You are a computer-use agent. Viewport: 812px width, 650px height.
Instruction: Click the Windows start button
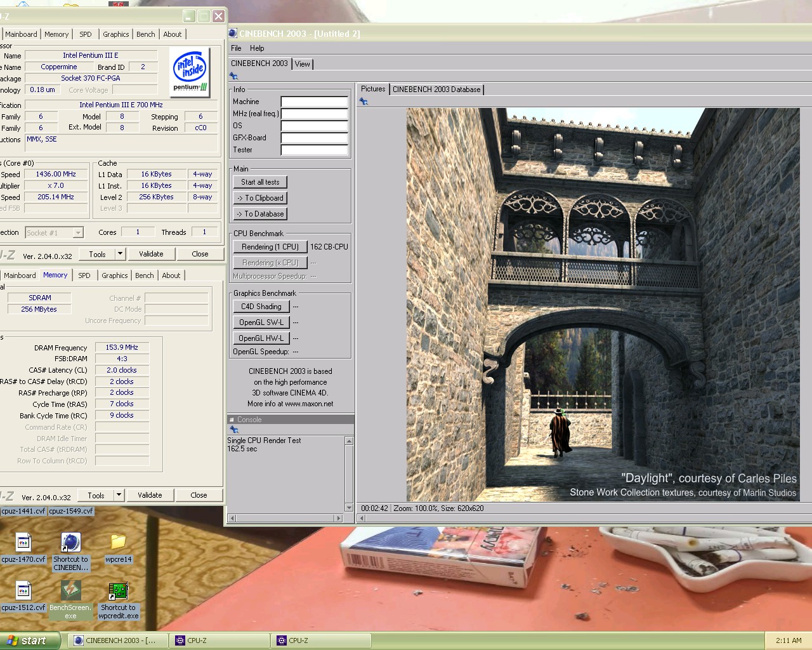tap(30, 640)
